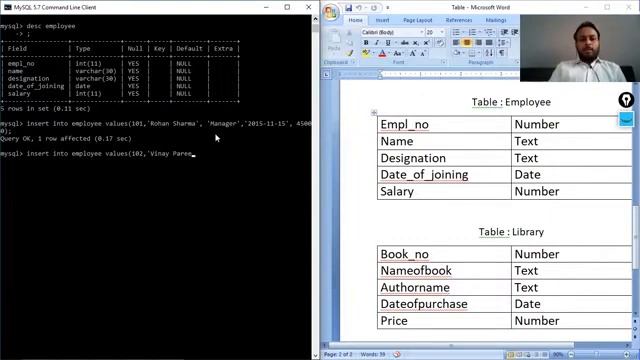Image resolution: width=640 pixels, height=360 pixels.
Task: Click the zoom in plus button
Action: point(627,355)
